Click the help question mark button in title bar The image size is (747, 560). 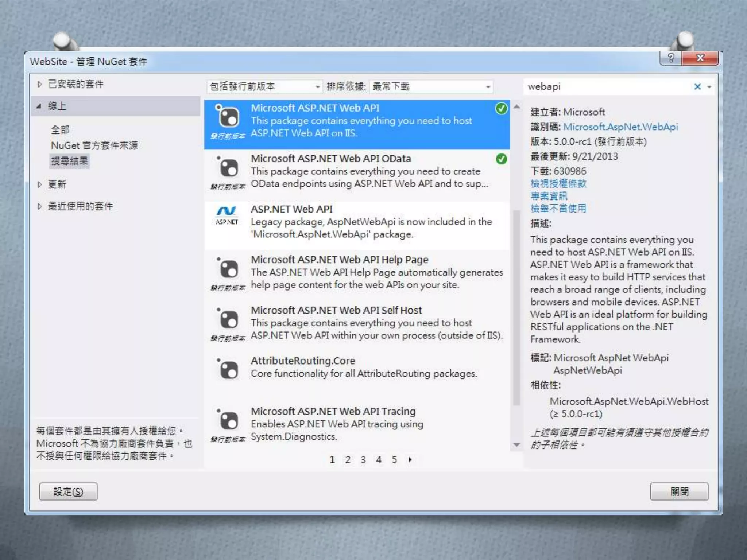pyautogui.click(x=670, y=58)
